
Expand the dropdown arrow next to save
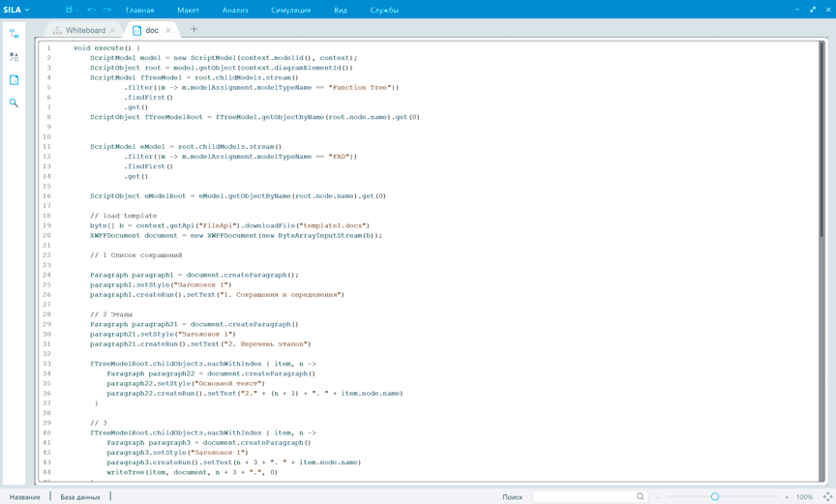pyautogui.click(x=78, y=10)
